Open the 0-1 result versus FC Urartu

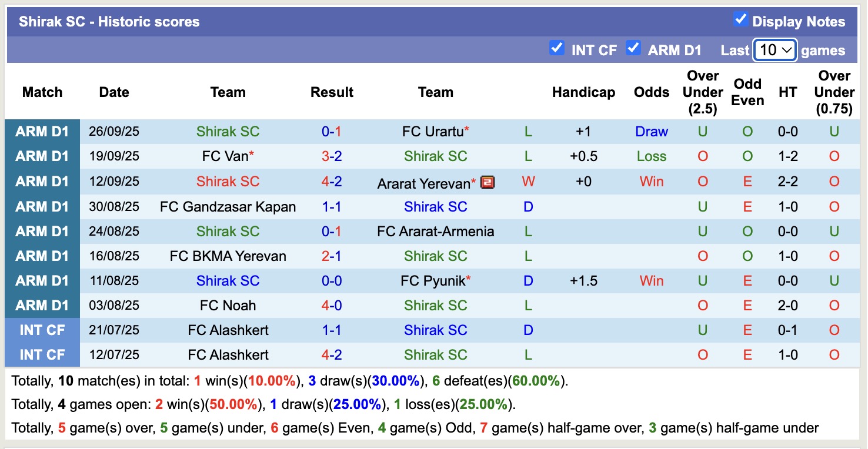pos(332,132)
